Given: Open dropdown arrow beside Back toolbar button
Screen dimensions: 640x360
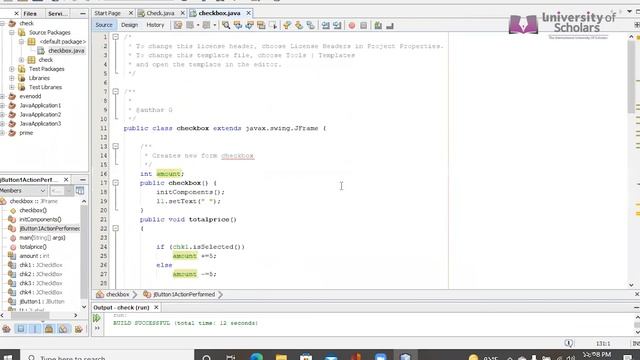Looking at the screenshot, I should point(198,25).
